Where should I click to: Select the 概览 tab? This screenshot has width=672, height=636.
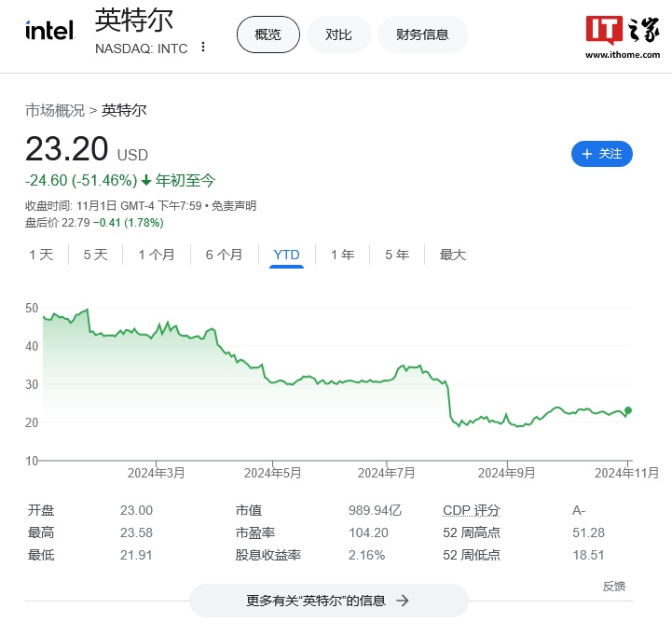click(267, 35)
